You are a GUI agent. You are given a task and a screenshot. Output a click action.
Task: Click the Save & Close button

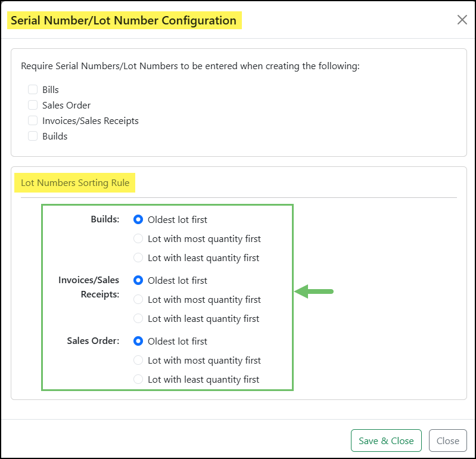click(x=386, y=441)
